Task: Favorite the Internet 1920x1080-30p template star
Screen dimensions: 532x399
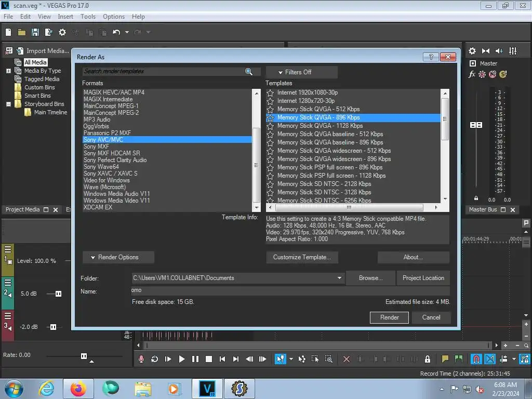Action: coord(270,92)
